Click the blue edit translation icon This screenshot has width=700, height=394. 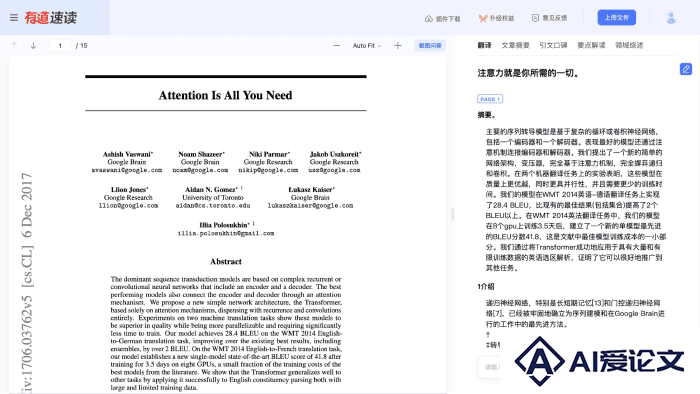tap(686, 69)
